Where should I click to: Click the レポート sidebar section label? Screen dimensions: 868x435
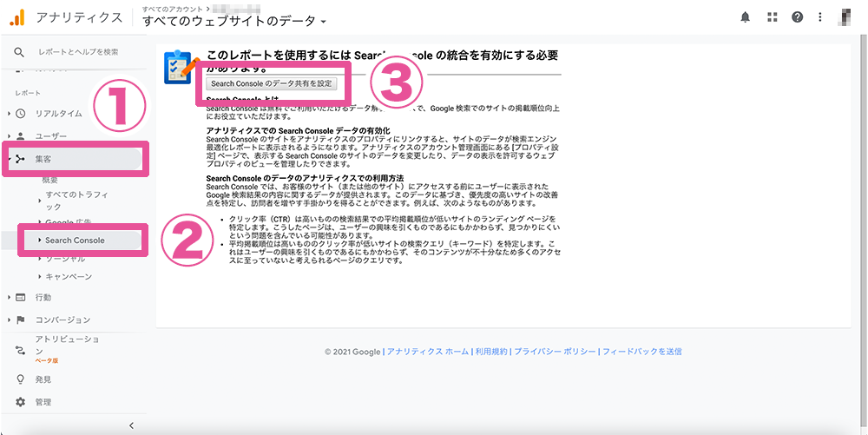click(x=28, y=93)
